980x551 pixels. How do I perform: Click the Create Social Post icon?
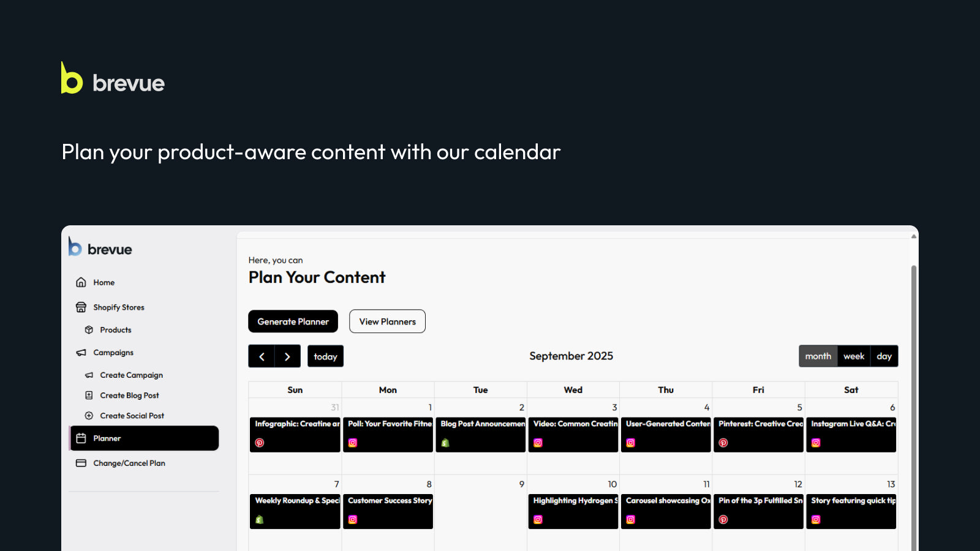point(89,416)
